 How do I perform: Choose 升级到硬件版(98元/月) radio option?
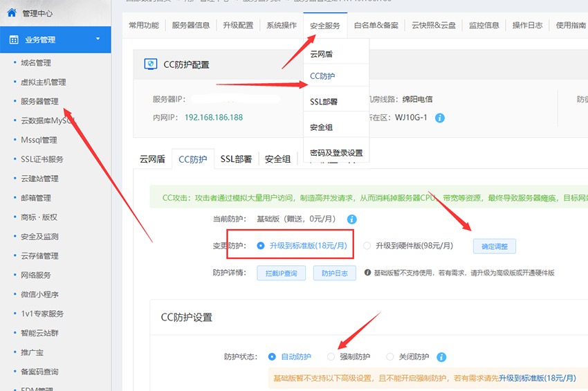[367, 246]
